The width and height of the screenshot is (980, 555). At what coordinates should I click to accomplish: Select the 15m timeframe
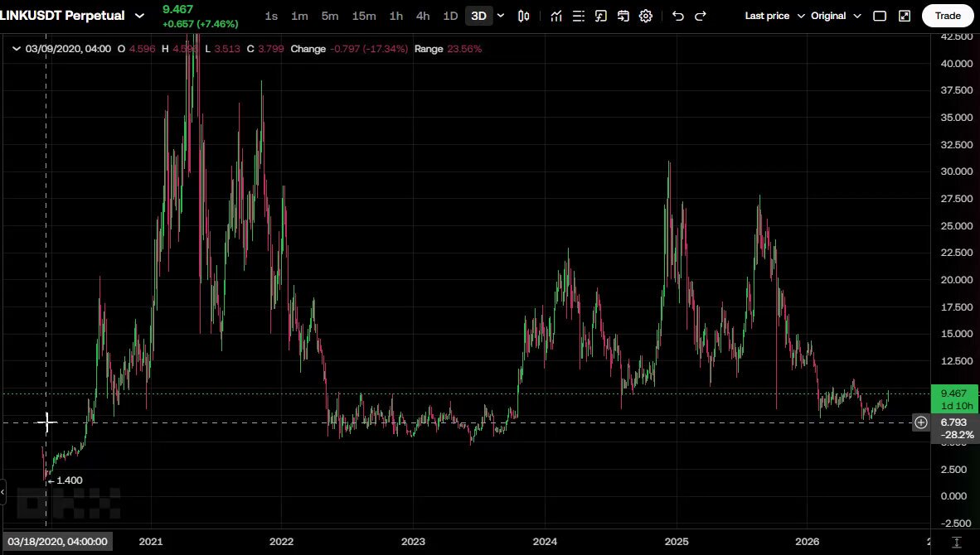pyautogui.click(x=364, y=17)
